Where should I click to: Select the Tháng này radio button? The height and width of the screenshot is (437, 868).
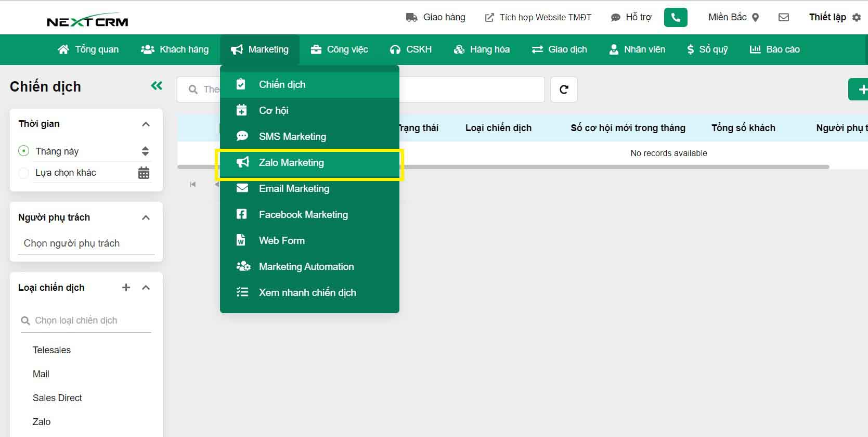(23, 151)
